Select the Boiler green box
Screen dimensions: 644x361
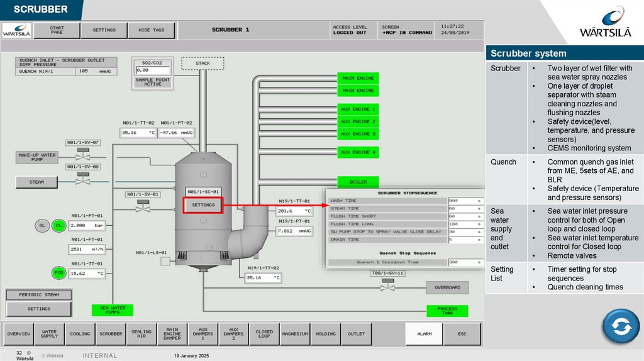coord(358,182)
